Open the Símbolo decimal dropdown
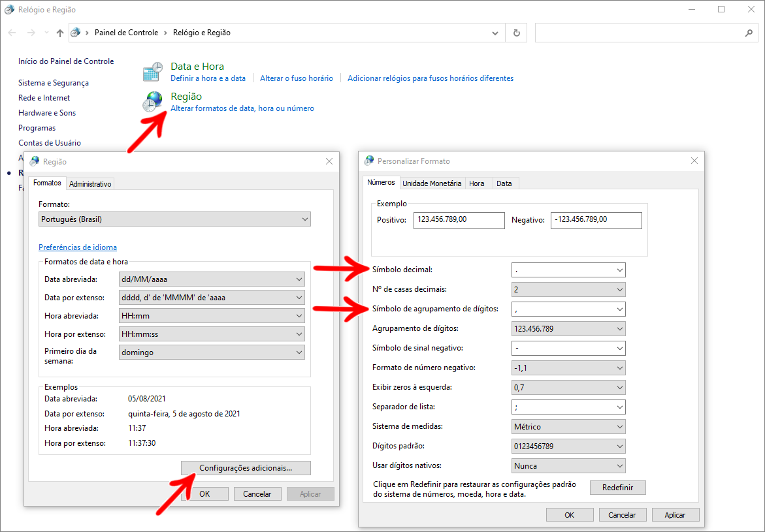The image size is (765, 532). (568, 270)
